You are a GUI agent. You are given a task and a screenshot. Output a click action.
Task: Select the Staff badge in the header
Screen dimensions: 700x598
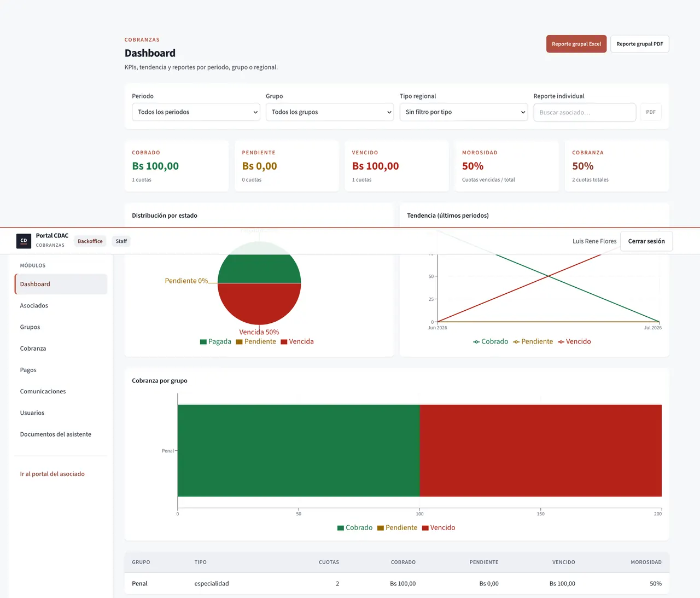(121, 241)
